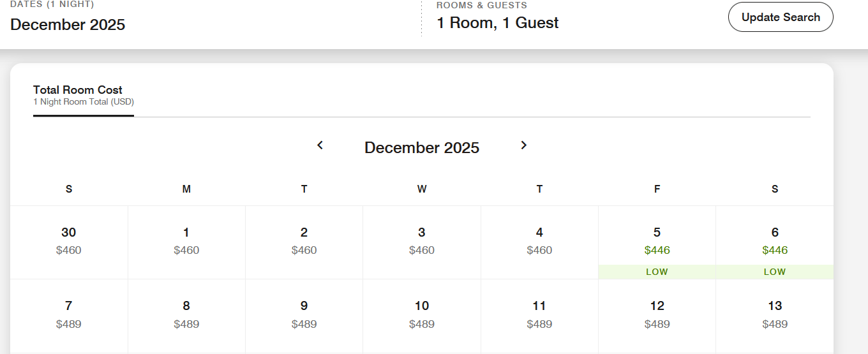The height and width of the screenshot is (354, 868).
Task: Select December 8 date cell
Action: pos(186,314)
